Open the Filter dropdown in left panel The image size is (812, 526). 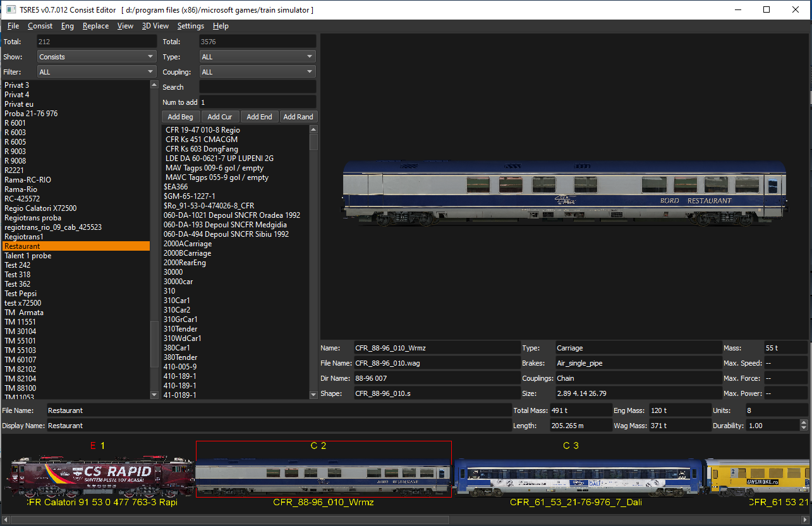point(96,71)
